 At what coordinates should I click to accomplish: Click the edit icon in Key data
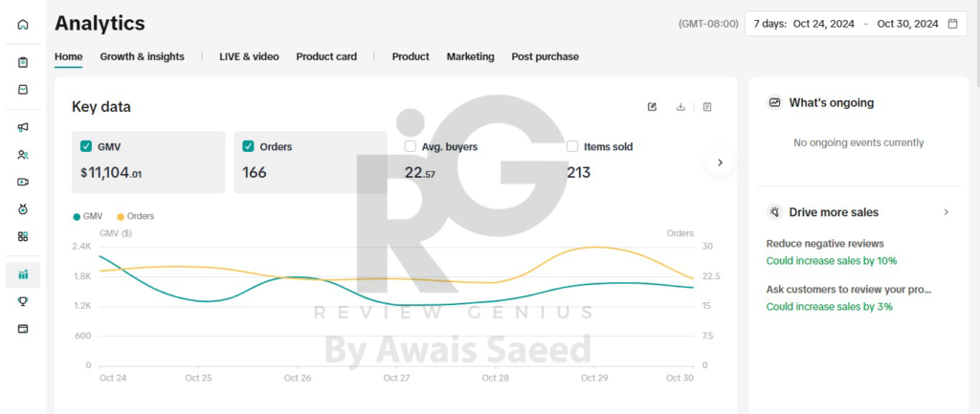coord(653,107)
